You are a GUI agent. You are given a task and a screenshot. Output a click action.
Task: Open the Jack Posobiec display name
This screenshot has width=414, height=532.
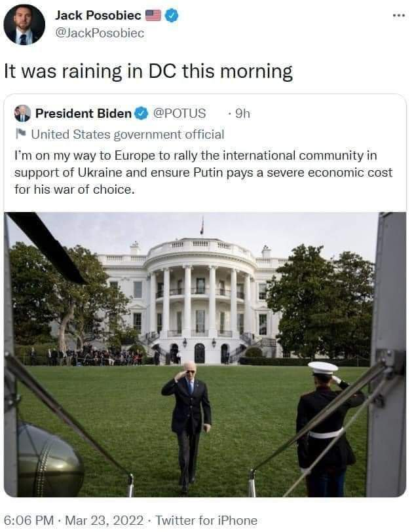coord(98,15)
